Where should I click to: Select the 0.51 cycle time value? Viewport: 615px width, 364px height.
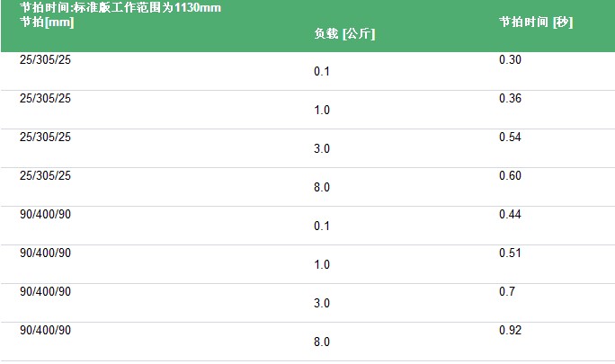510,253
